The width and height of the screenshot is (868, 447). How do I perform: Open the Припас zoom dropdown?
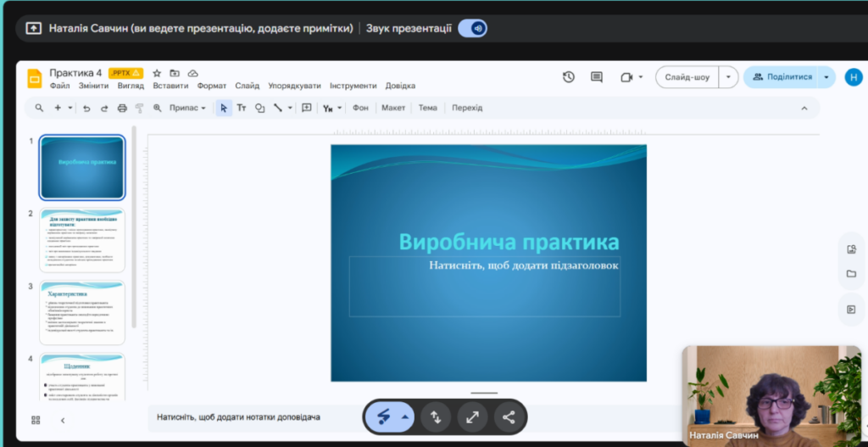tap(187, 108)
